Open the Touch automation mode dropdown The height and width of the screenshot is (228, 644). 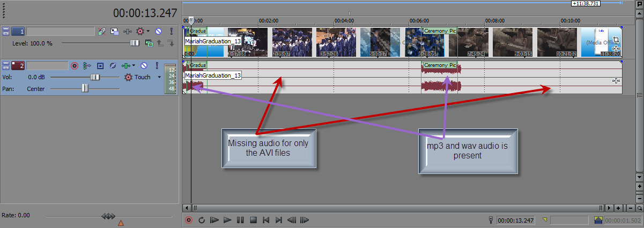click(159, 77)
